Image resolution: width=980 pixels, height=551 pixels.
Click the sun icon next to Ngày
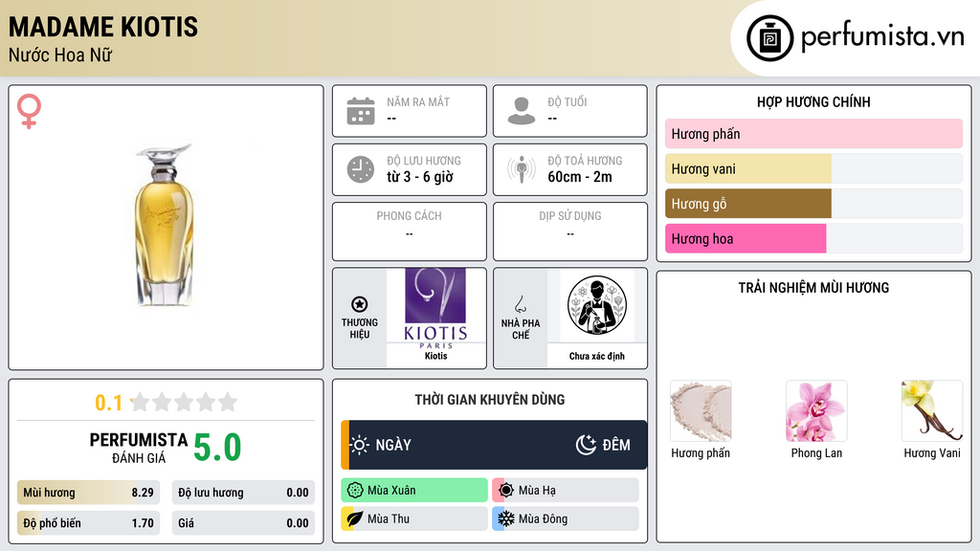click(360, 445)
